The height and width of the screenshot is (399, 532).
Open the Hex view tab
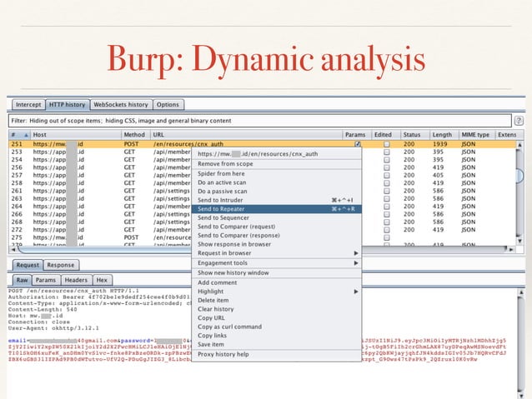tap(102, 281)
